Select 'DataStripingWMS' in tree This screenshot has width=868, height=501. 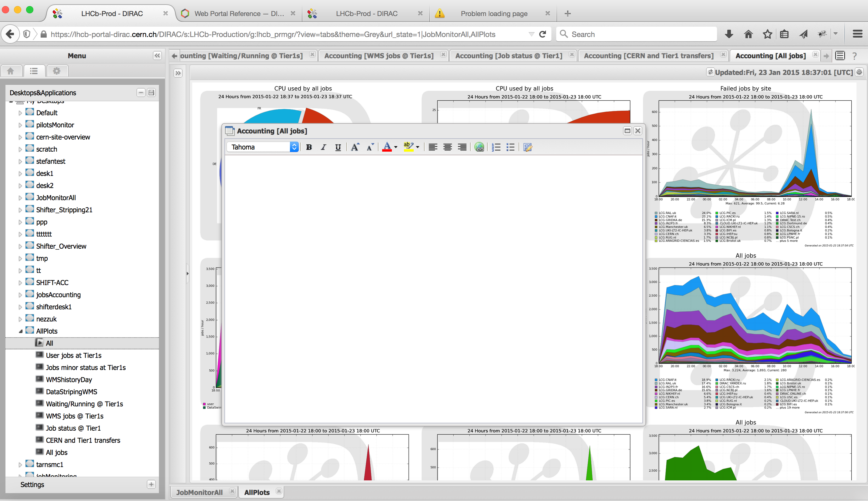(72, 392)
